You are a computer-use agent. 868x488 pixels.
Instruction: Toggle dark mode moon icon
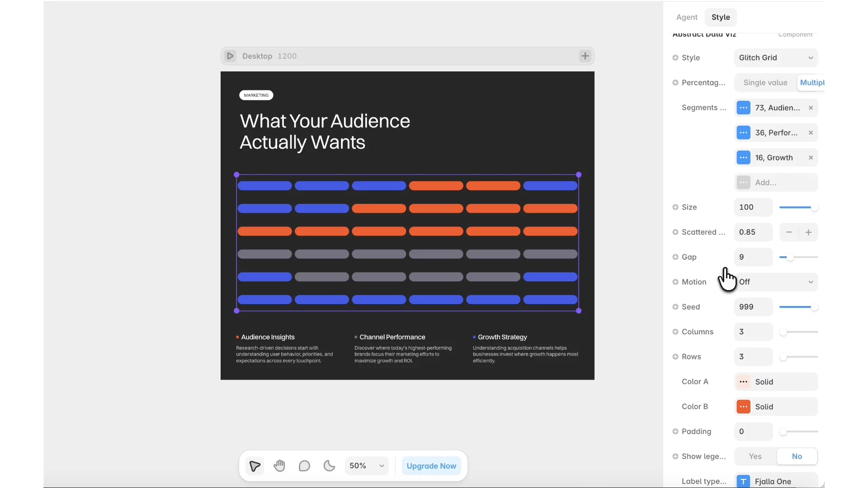(329, 466)
